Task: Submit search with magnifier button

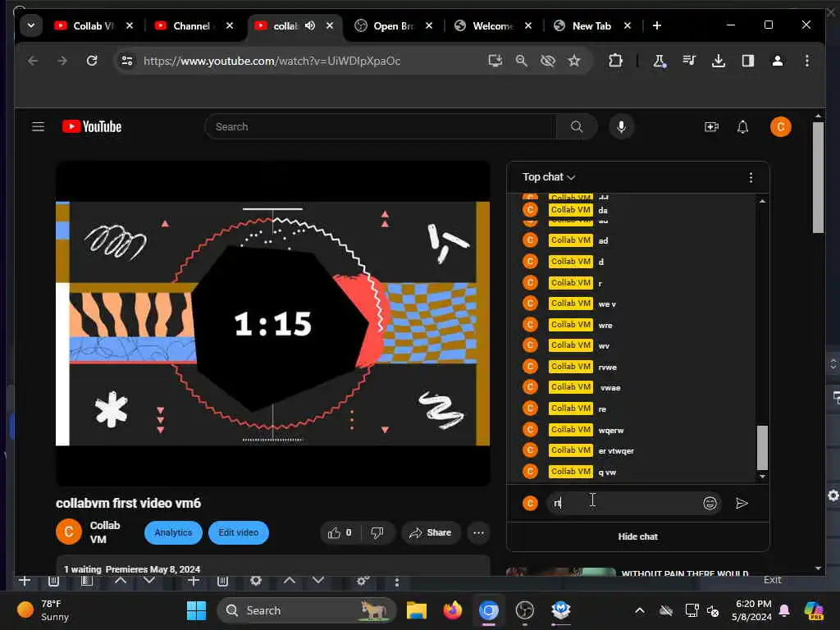Action: coord(577,127)
